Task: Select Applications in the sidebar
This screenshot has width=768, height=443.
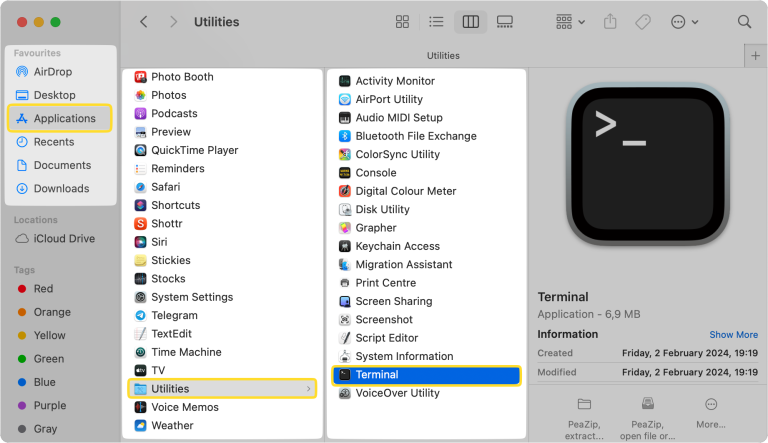Action: (60, 118)
